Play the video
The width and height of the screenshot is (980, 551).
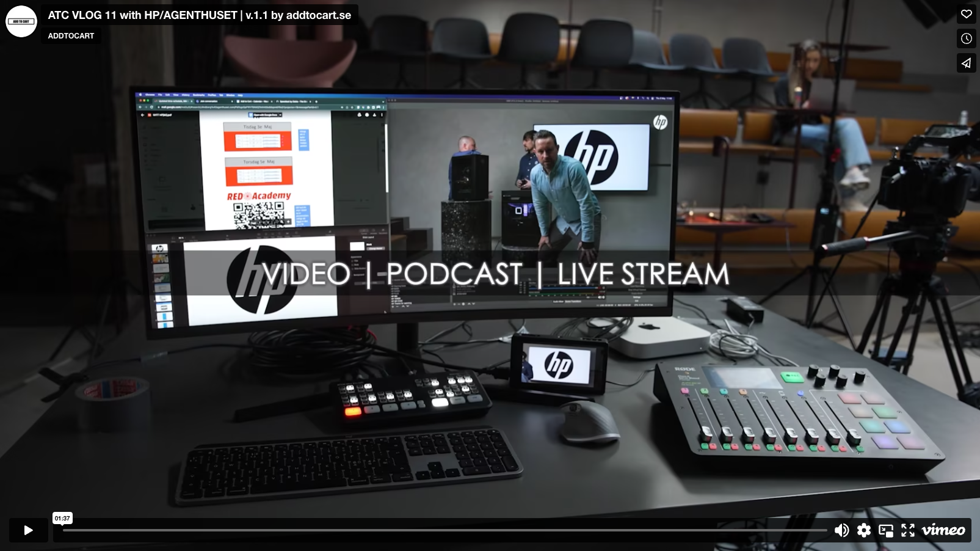[28, 530]
